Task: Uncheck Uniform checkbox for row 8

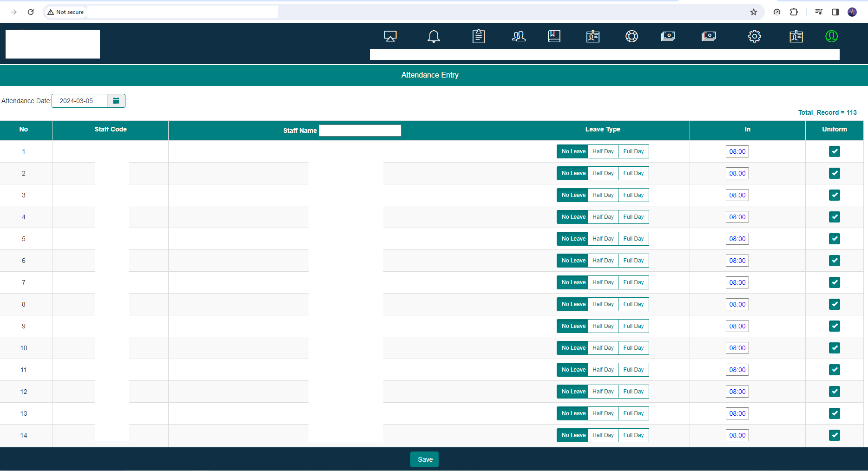Action: click(835, 304)
